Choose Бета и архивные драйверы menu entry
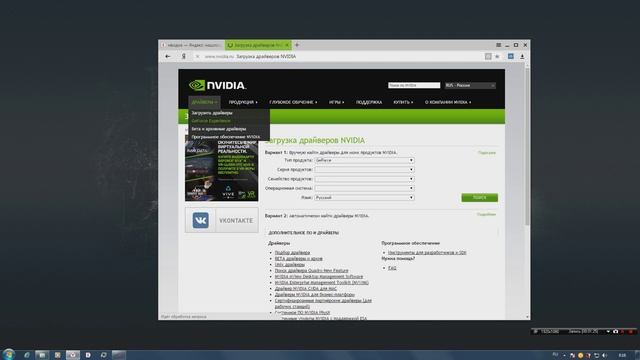 219,129
